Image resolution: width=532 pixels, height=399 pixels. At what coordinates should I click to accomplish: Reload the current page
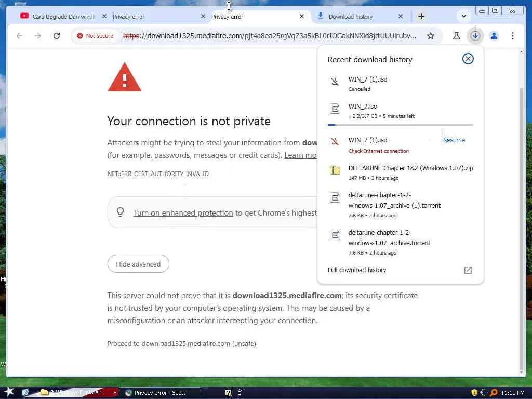(57, 36)
